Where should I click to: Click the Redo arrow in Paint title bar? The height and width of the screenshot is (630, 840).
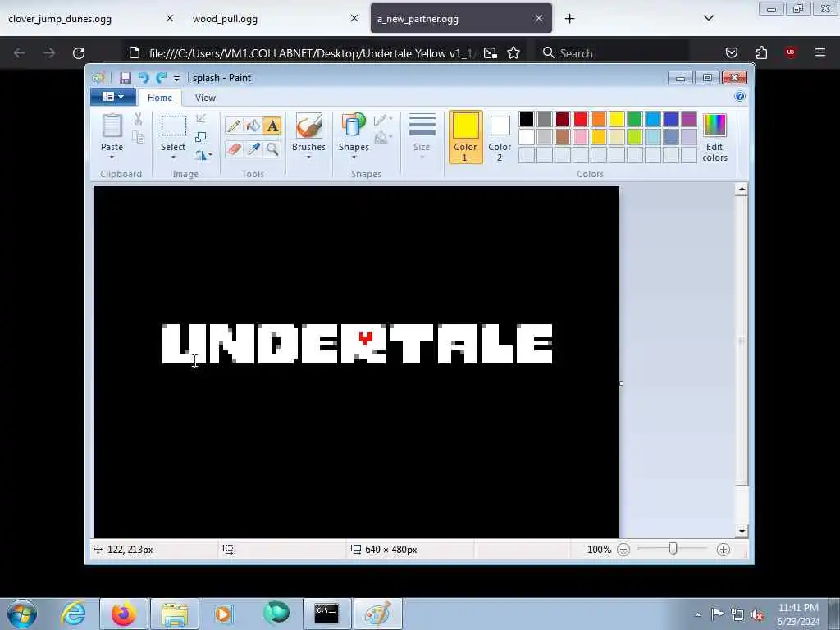(x=161, y=78)
